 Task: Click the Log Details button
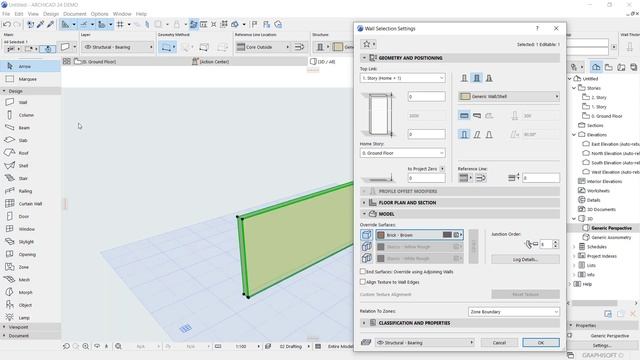click(x=525, y=259)
